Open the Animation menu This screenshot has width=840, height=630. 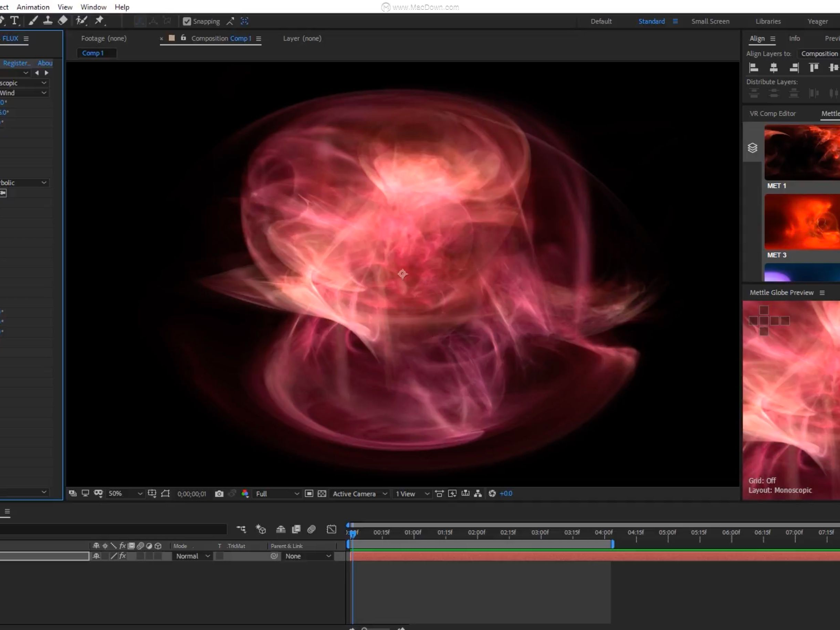click(33, 7)
